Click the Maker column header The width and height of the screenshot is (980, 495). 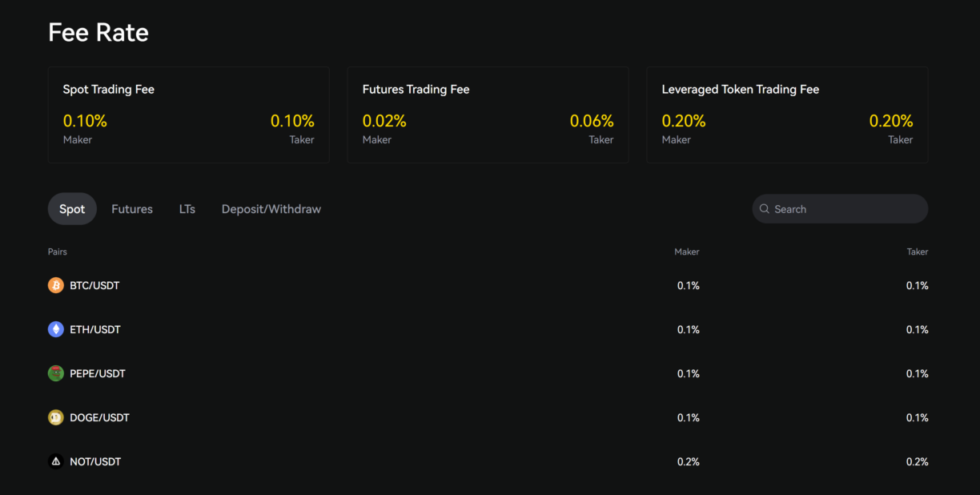(x=686, y=252)
